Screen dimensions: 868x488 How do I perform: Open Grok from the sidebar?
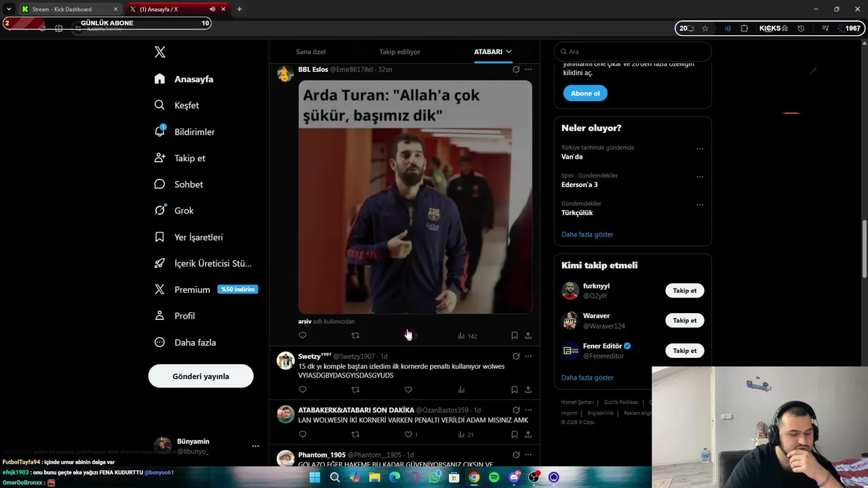(174, 211)
